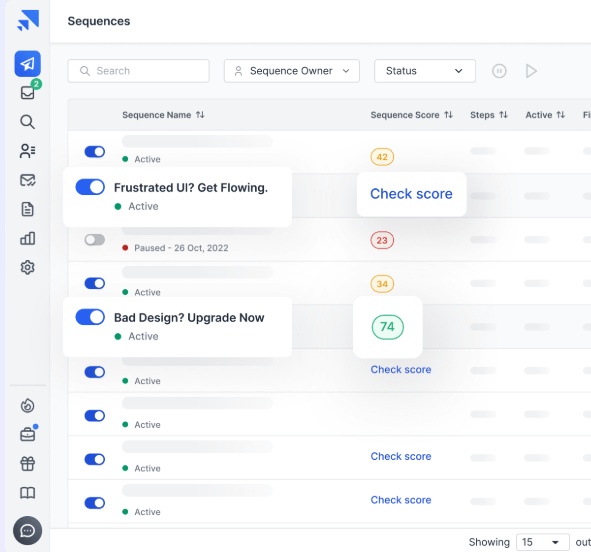The image size is (591, 552).
Task: Open the email verification envelope icon
Action: (28, 180)
